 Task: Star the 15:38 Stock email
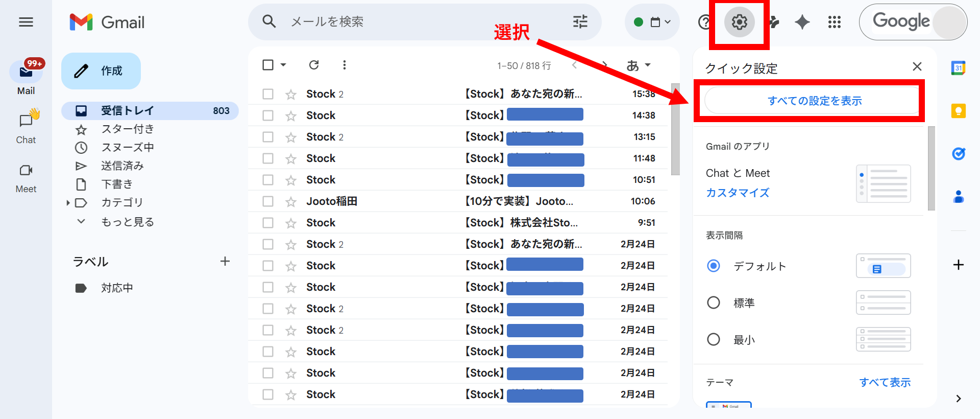pos(291,95)
